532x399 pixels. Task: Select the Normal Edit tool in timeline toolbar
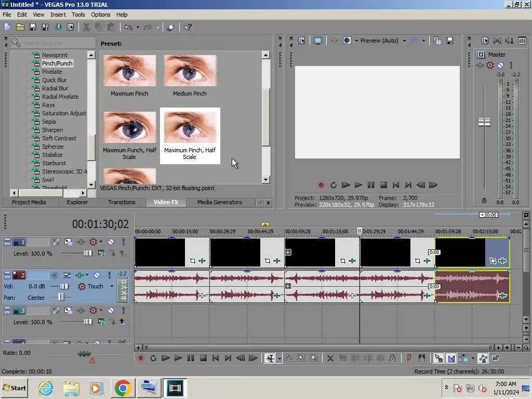(270, 358)
